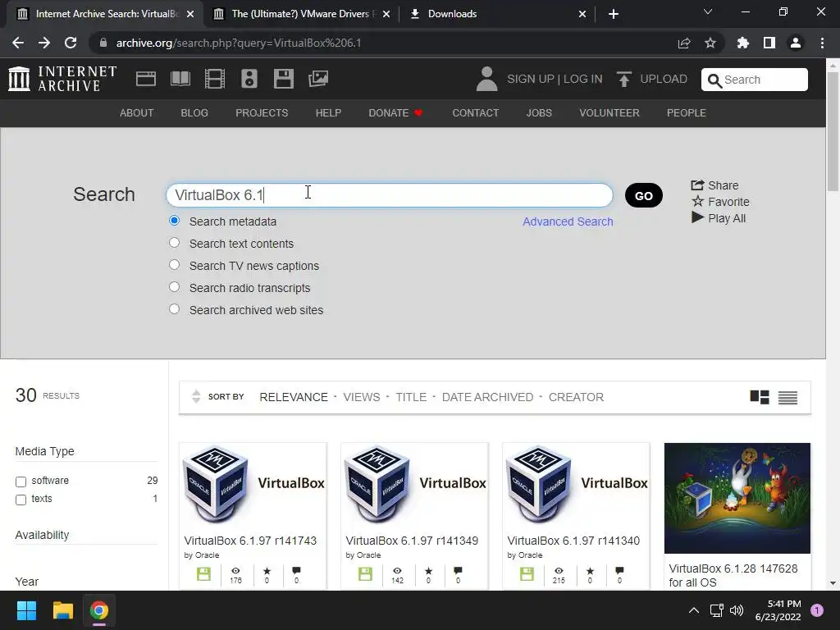The height and width of the screenshot is (630, 840).
Task: Go back with browser back arrow
Action: coord(18,43)
